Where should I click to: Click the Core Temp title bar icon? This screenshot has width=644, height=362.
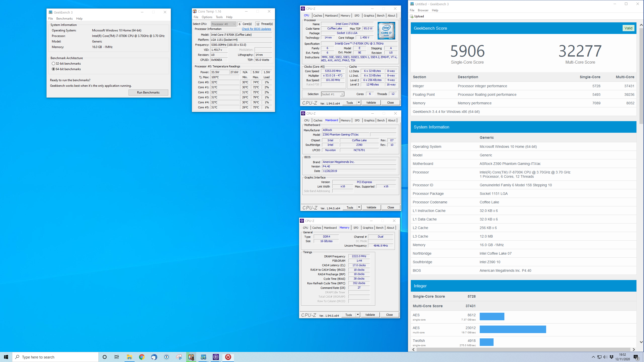195,11
